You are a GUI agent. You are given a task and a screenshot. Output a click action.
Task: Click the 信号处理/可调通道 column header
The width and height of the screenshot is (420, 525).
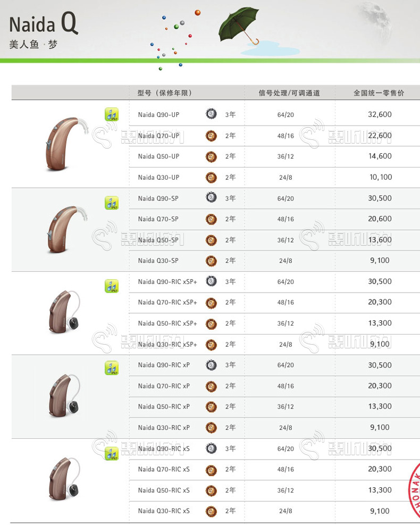click(289, 93)
